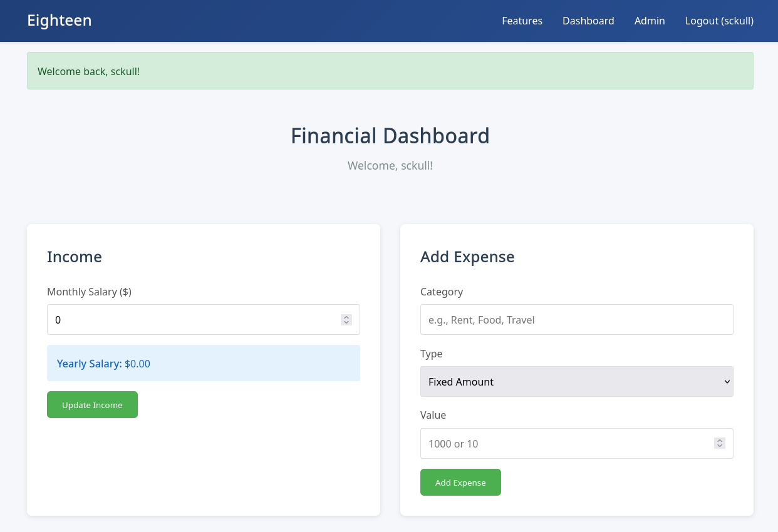778x532 pixels.
Task: Go to the Dashboard nav link
Action: click(x=588, y=21)
